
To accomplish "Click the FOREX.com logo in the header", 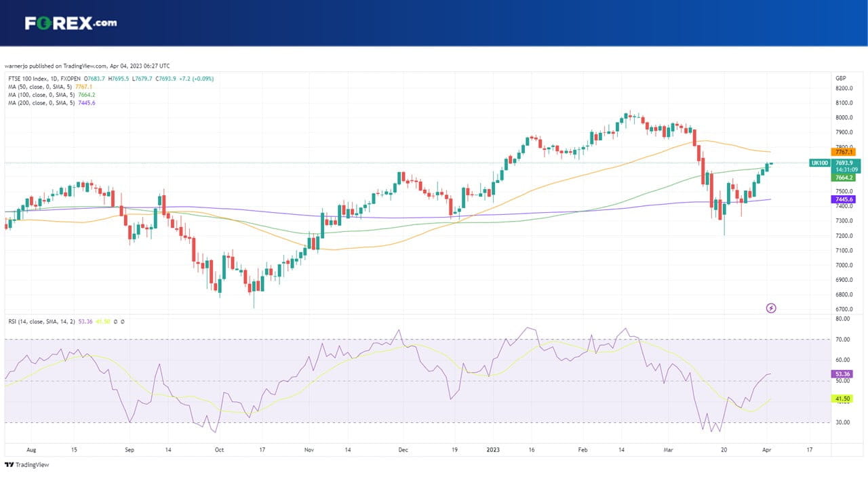I will (71, 23).
